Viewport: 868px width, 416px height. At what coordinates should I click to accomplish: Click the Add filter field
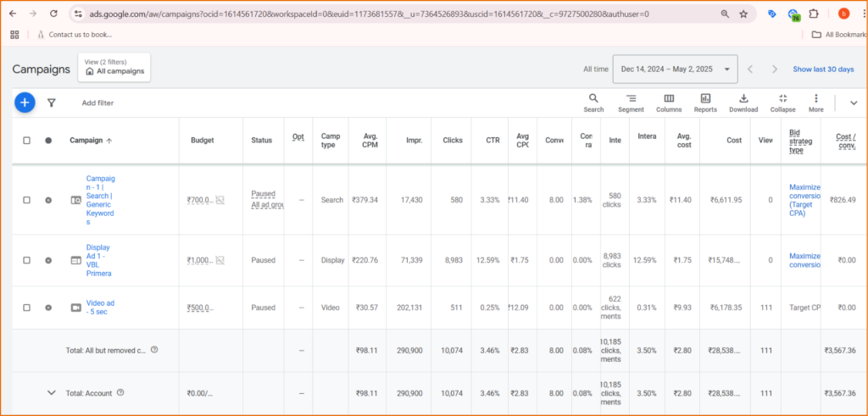(97, 103)
